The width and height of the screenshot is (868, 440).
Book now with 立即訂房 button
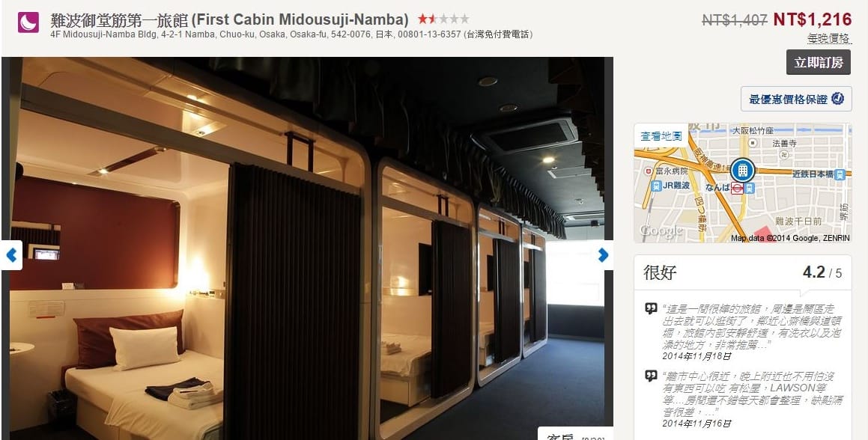coord(818,63)
